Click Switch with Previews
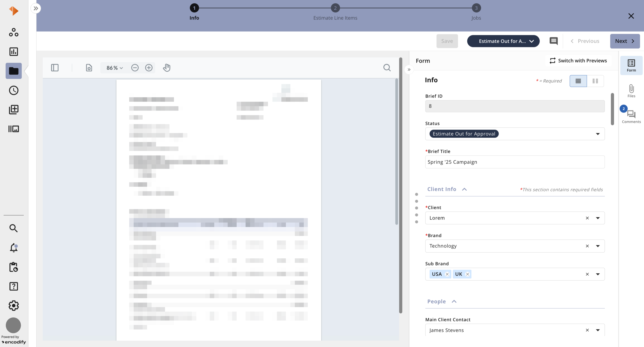The width and height of the screenshot is (644, 347). click(x=578, y=60)
